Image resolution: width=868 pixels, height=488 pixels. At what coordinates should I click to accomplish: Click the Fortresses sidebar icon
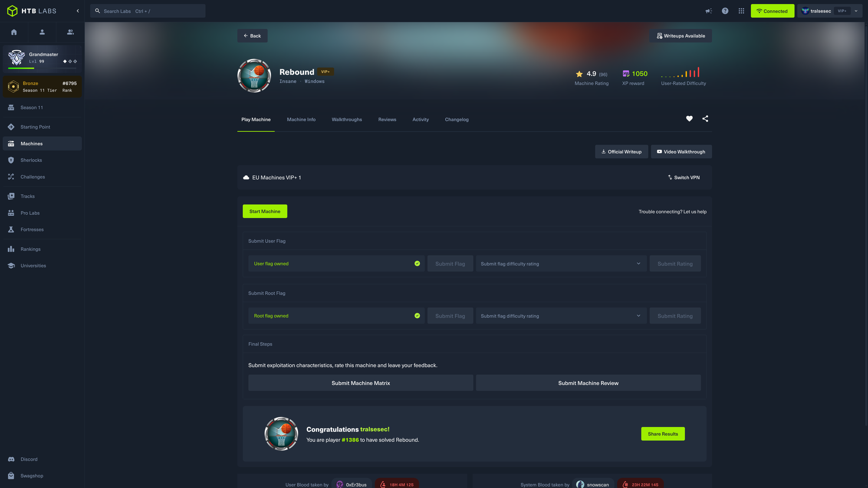[x=11, y=229]
